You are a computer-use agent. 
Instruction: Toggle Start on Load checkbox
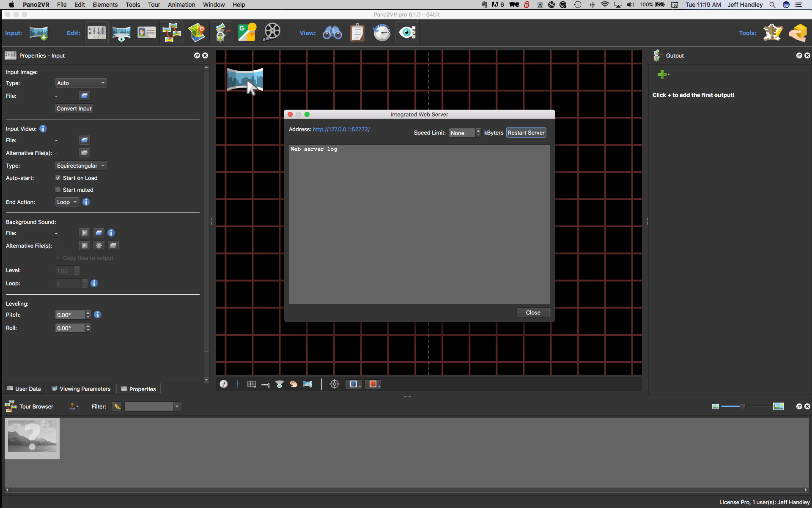click(x=57, y=177)
